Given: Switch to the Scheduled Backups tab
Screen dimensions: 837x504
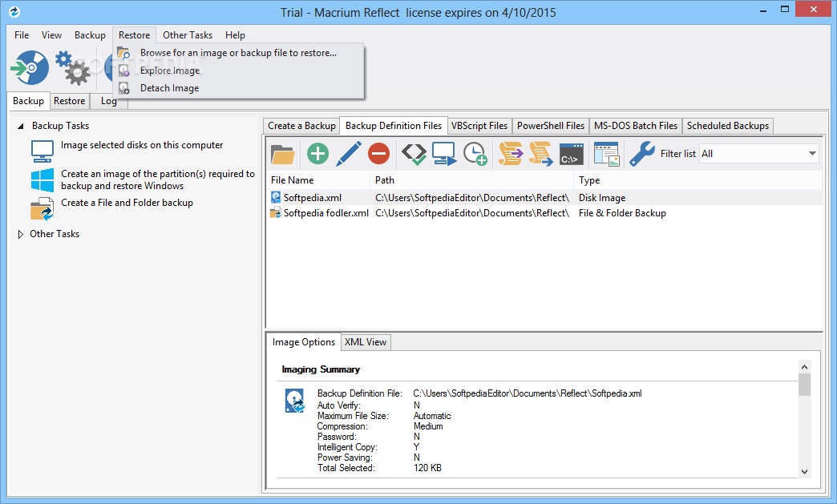Looking at the screenshot, I should point(728,126).
